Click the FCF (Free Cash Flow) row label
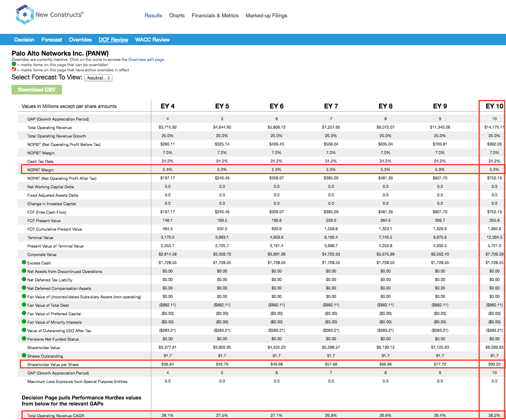 pos(47,212)
